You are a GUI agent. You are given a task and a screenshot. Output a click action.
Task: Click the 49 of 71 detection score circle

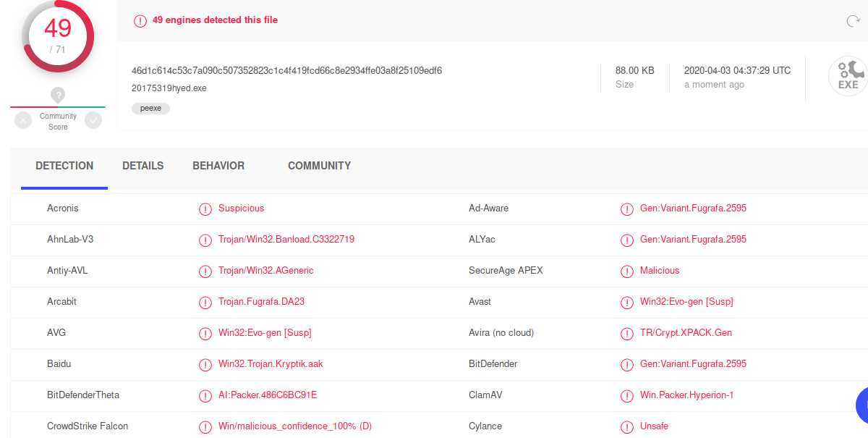pyautogui.click(x=58, y=35)
